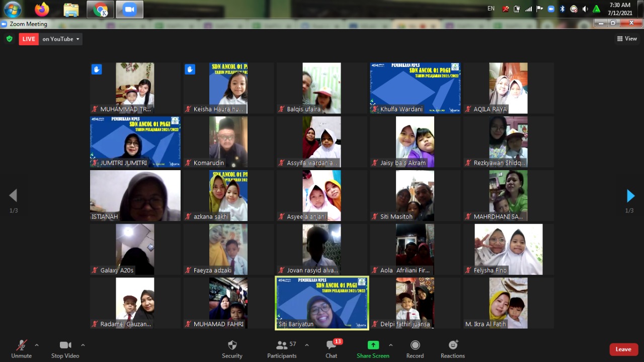Screen dimensions: 644x362
Task: Click the green Share Screen icon
Action: (373, 345)
